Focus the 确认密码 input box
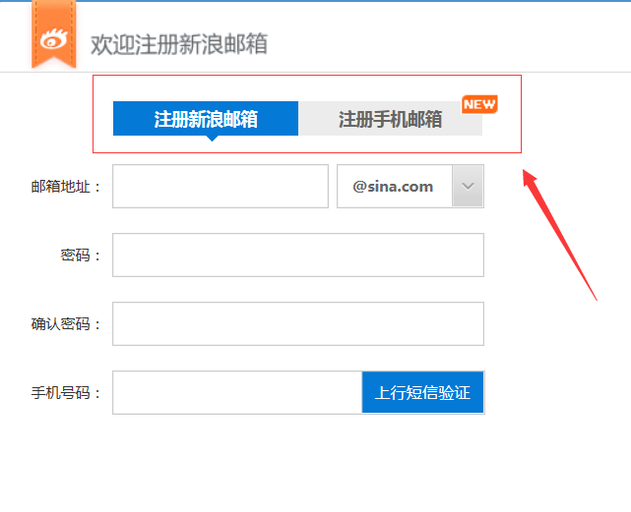 [x=298, y=324]
